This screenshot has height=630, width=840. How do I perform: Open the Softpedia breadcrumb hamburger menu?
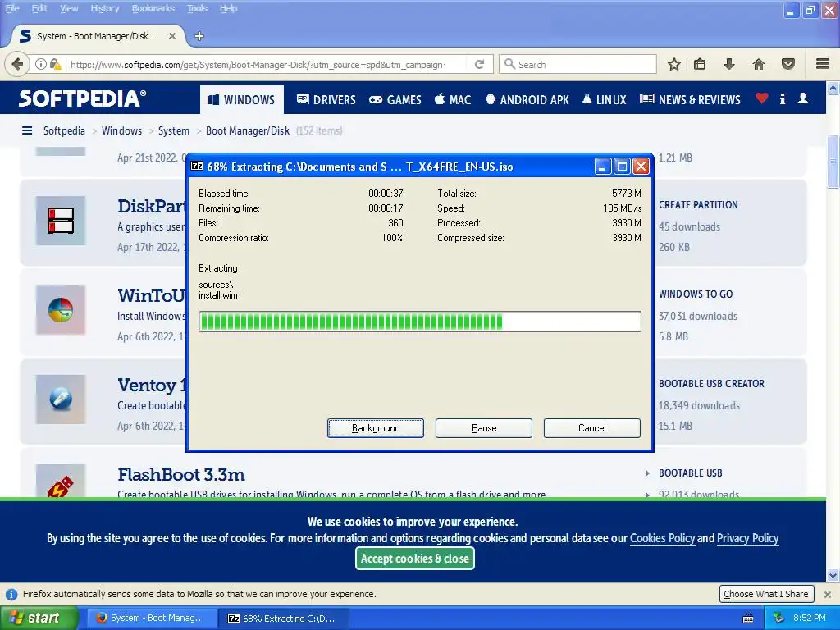click(27, 130)
